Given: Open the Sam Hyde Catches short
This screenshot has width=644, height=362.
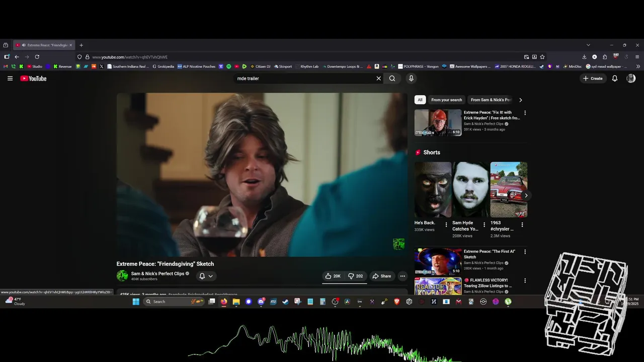Looking at the screenshot, I should (x=470, y=190).
